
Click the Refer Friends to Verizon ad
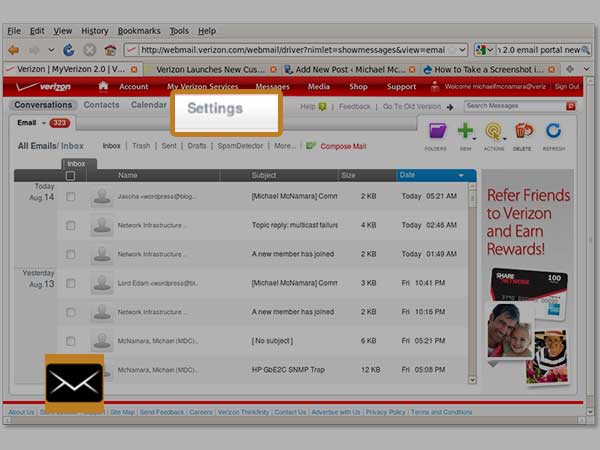click(x=528, y=279)
